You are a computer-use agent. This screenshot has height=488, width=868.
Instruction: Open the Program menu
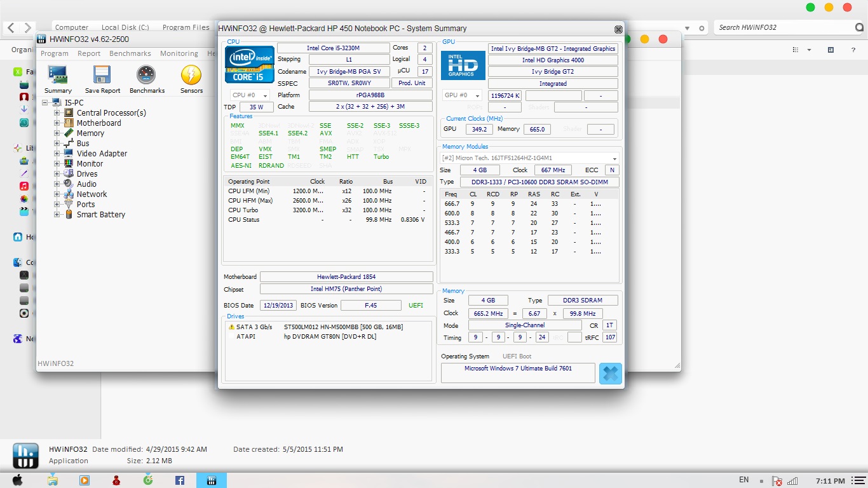point(55,53)
